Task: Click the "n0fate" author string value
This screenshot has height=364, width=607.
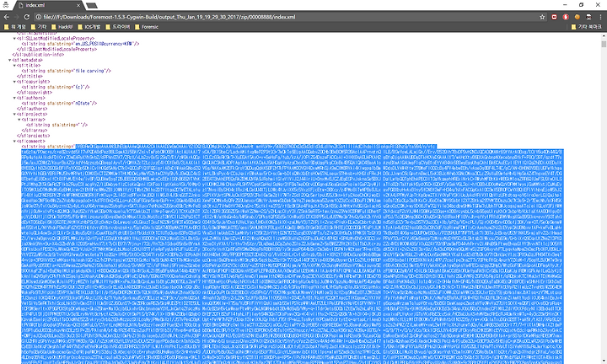Action: [83, 104]
